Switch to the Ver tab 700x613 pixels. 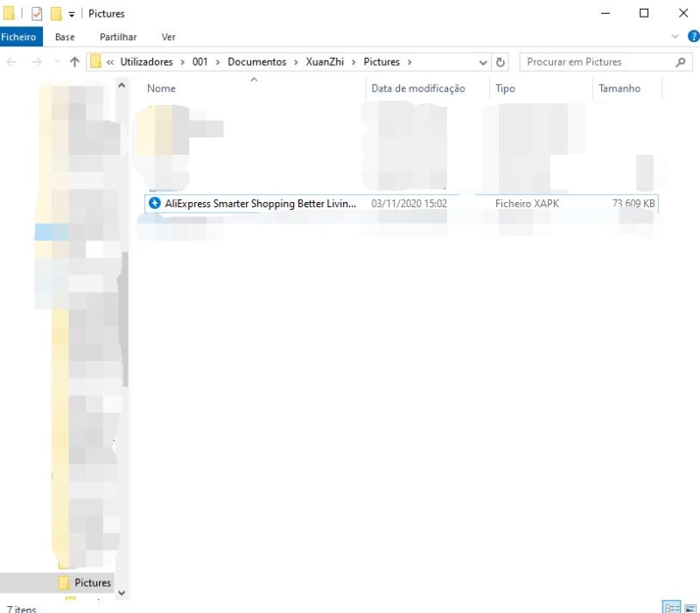click(x=168, y=37)
